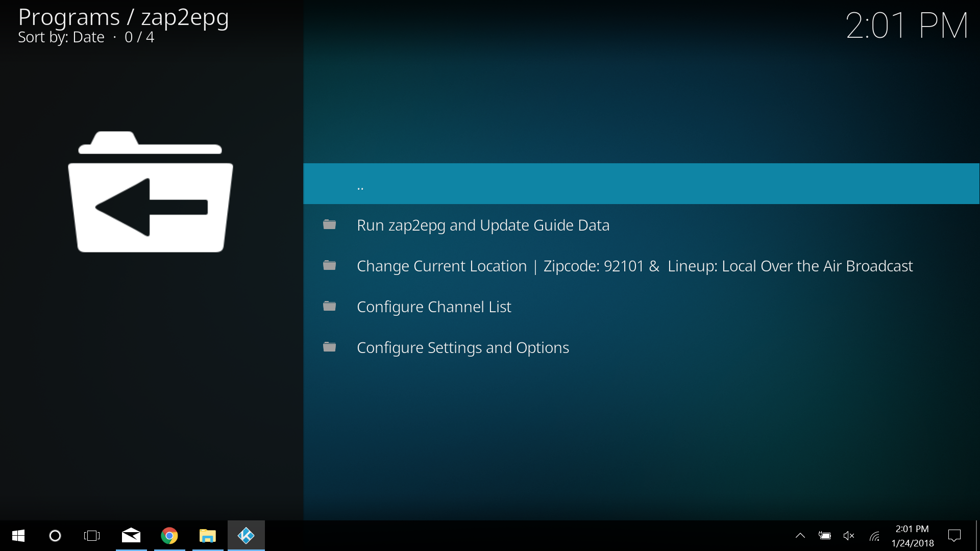Click the 2:01 PM Kodi clock

tap(906, 26)
